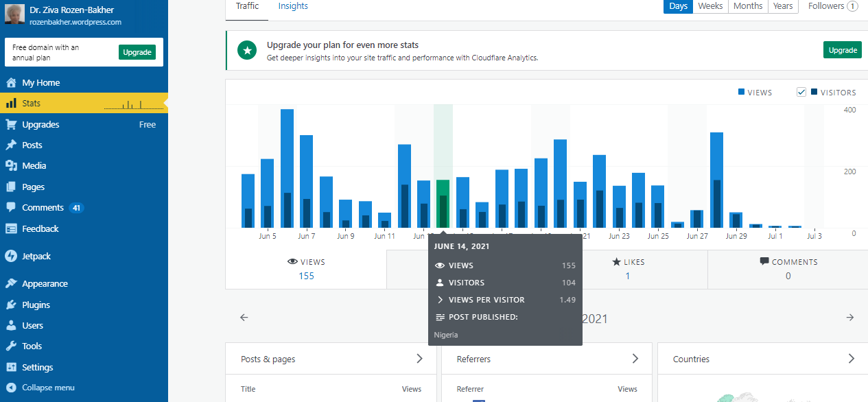This screenshot has width=868, height=402.
Task: Open Comments with 41 badge
Action: tap(84, 207)
